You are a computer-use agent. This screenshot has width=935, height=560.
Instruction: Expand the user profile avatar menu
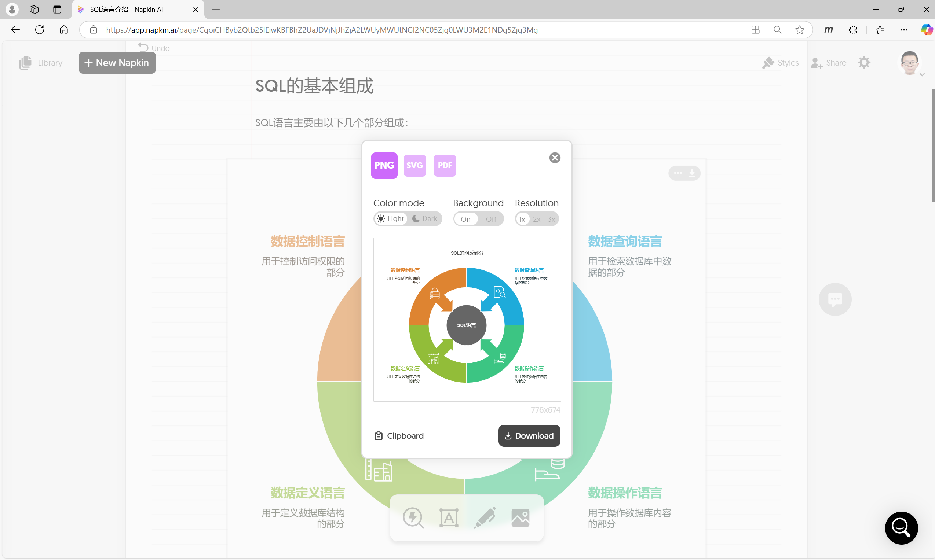[910, 63]
